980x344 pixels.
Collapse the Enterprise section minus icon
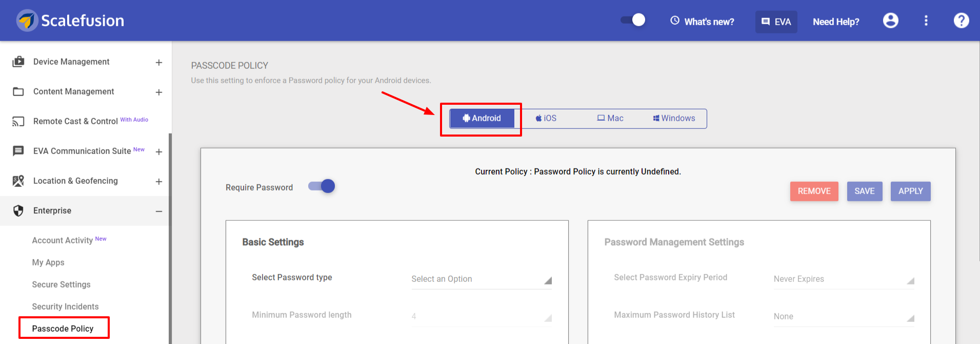click(159, 212)
